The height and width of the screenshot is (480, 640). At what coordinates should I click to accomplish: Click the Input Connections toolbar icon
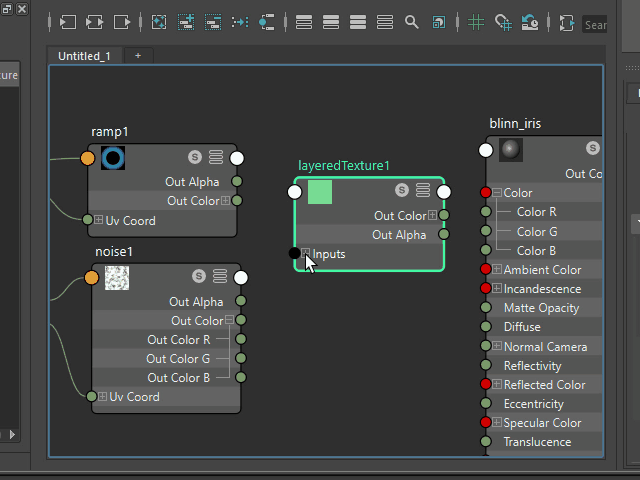68,21
